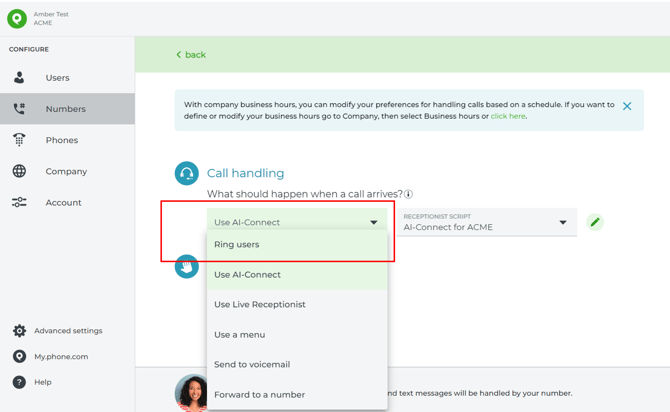Click the Advanced settings gear icon
670x412 pixels.
[x=19, y=330]
